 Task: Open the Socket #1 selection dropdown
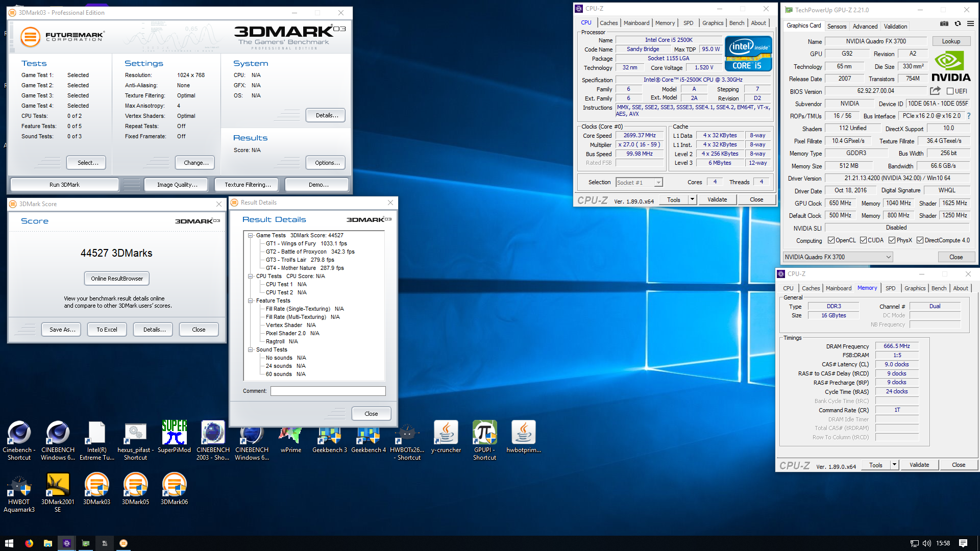[639, 183]
